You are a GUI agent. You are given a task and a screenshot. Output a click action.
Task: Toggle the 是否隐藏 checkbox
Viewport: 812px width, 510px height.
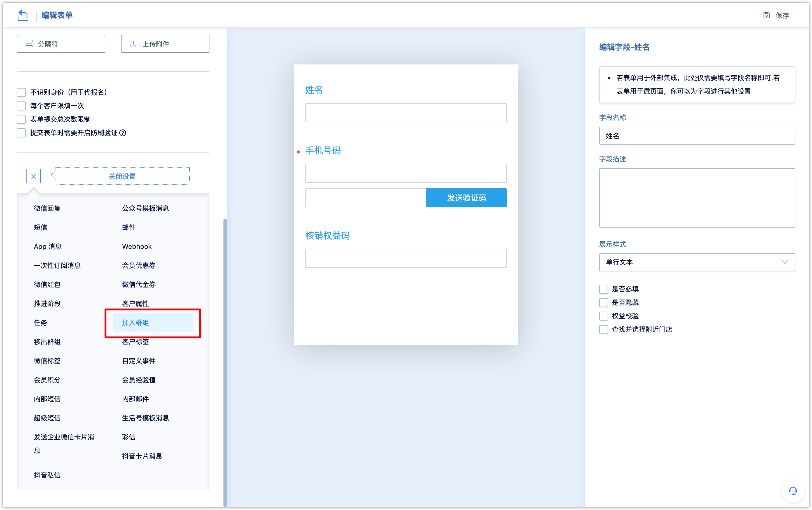pos(604,303)
